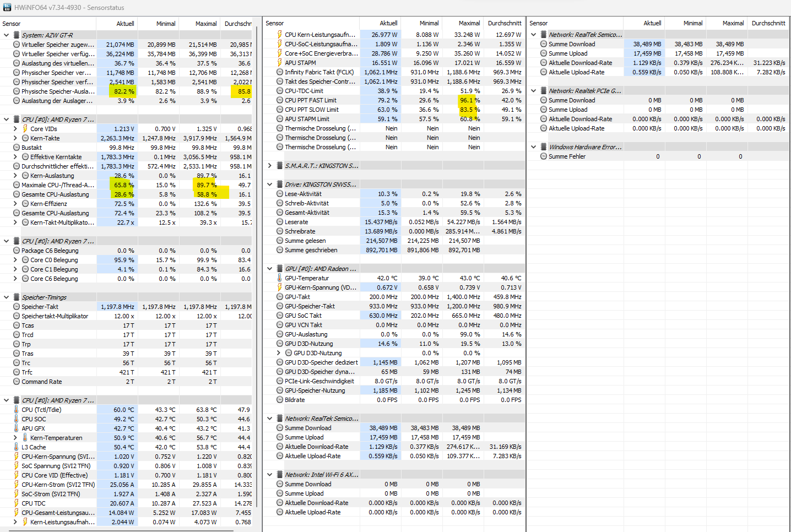The width and height of the screenshot is (791, 532).
Task: Expand the Kern-Takt-Multiplikatoren row
Action: [15, 222]
